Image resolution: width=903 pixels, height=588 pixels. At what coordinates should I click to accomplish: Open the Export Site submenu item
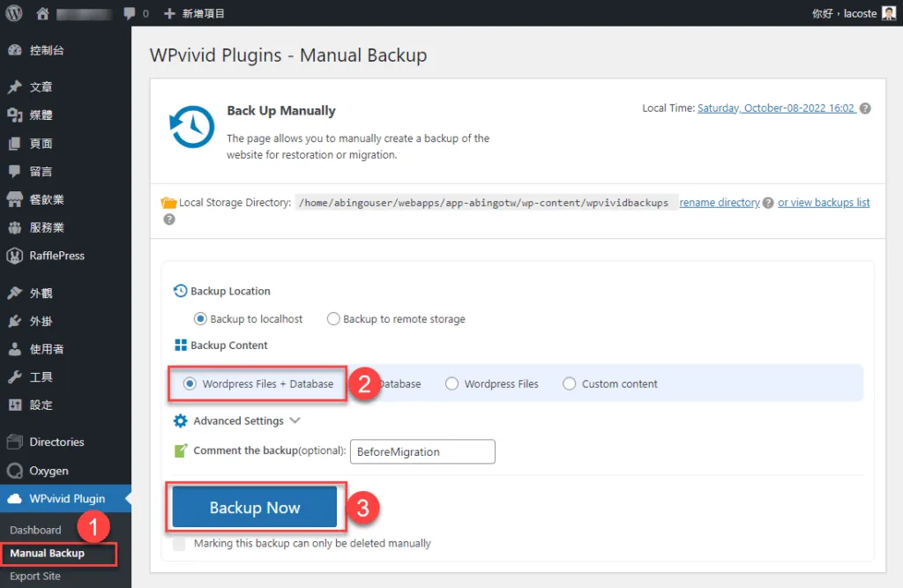(35, 576)
